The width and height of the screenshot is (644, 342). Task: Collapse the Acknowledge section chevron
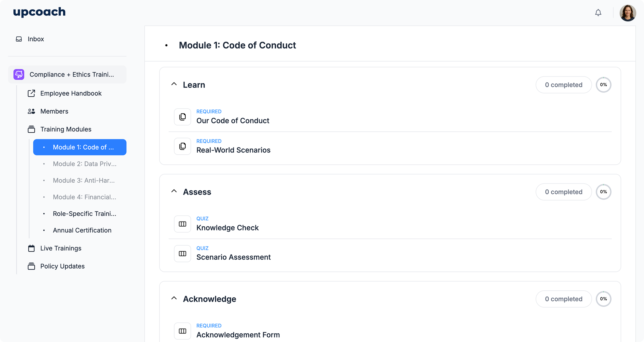point(174,298)
